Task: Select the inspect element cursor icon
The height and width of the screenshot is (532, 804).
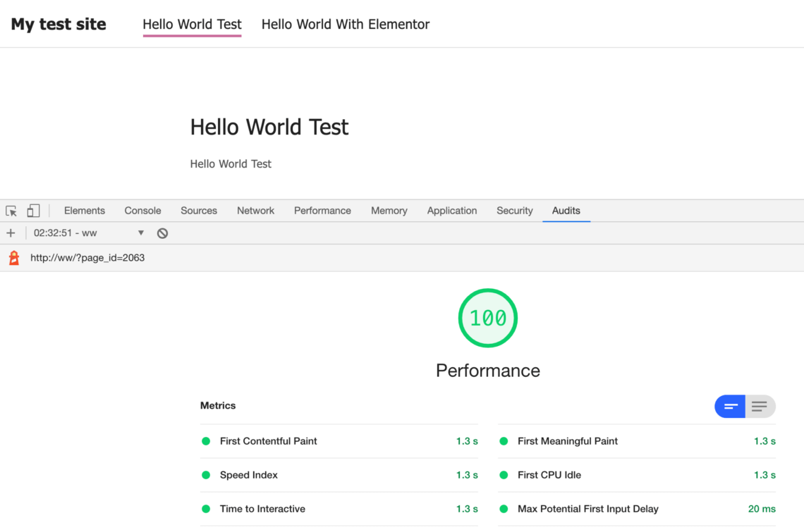Action: [x=11, y=211]
